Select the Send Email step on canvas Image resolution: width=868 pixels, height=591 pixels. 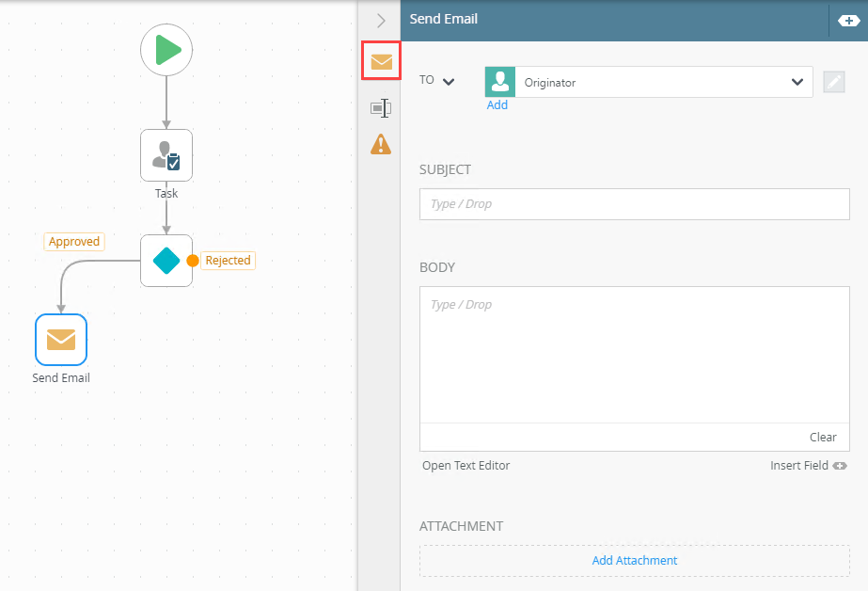(x=61, y=340)
